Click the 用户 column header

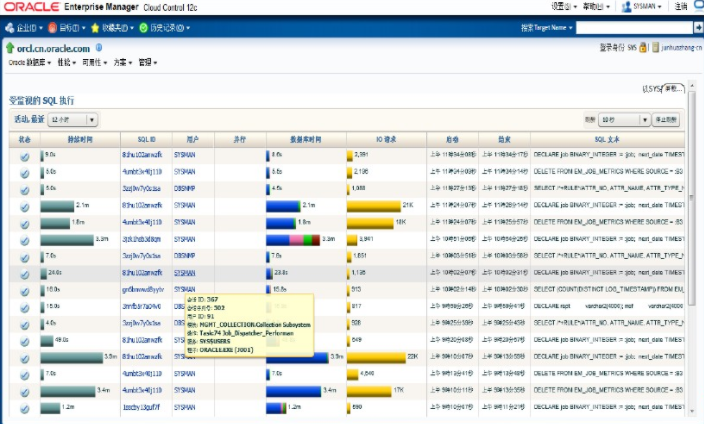tap(193, 139)
